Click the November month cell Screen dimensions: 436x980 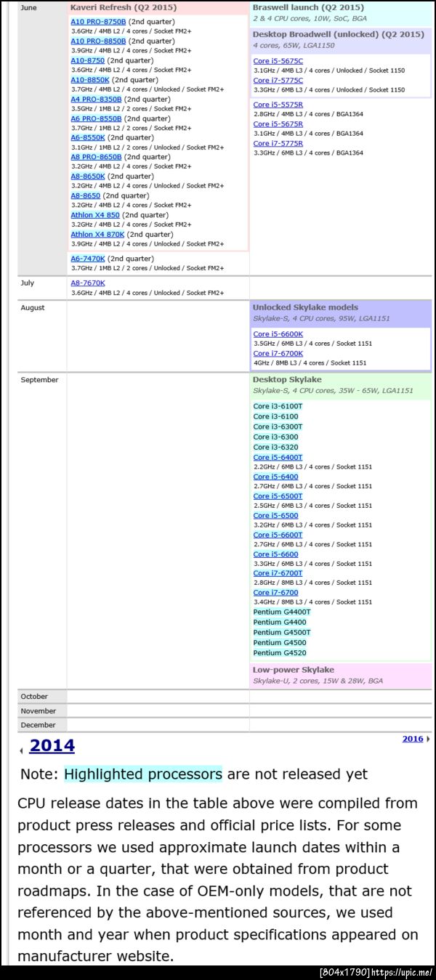click(x=42, y=711)
